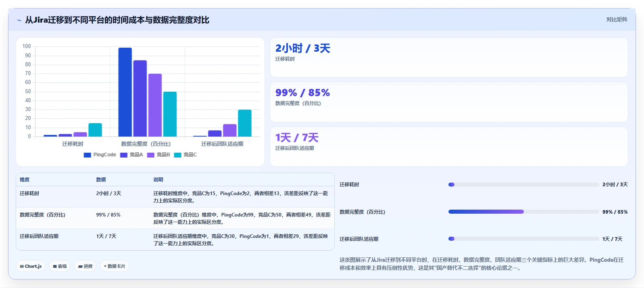Click the 竞品A 数据完整度 bar at 85
This screenshot has height=288, width=644.
140,99
